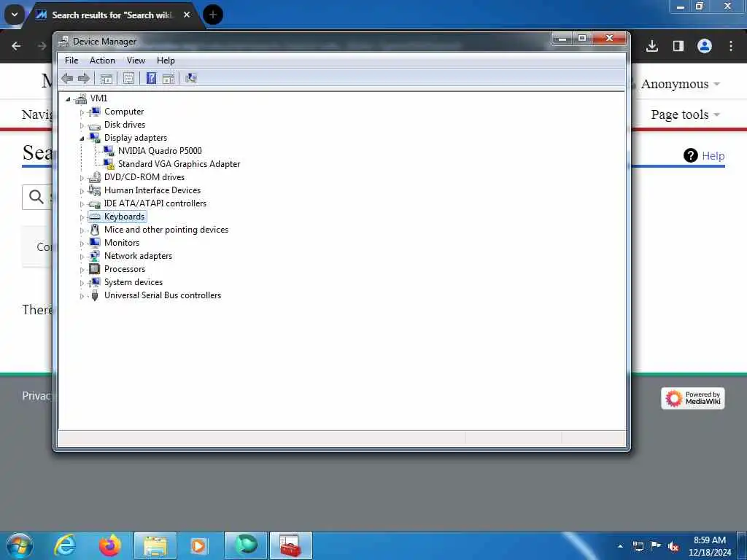Toggle Show/Hide Console Tree toolbar icon
The width and height of the screenshot is (747, 560).
point(107,79)
